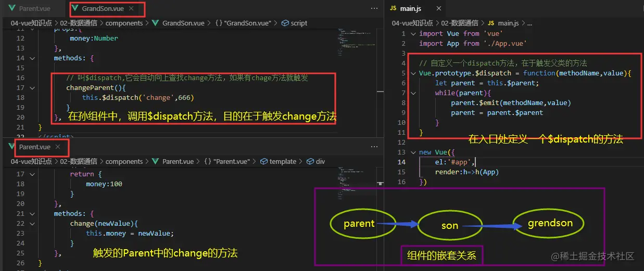Screen dimensions: 644x271
Task: Click money:100 in Parent.vue
Action: (x=104, y=184)
